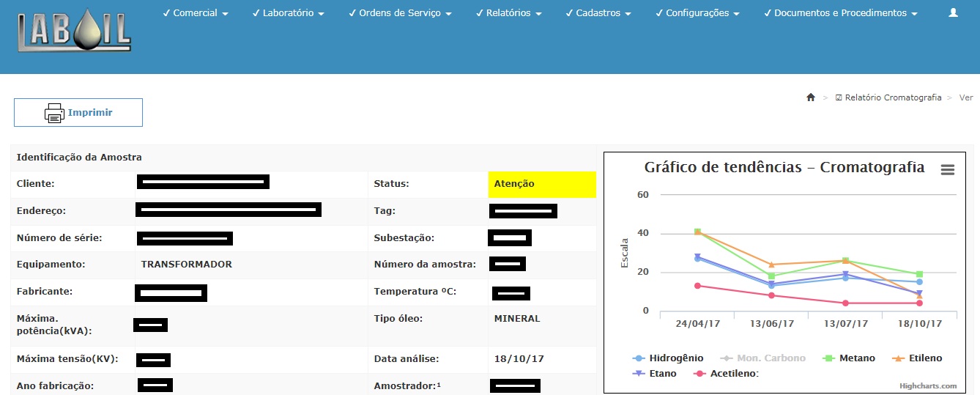Screen dimensions: 980x395
Task: Open the user profile icon
Action: click(x=953, y=12)
